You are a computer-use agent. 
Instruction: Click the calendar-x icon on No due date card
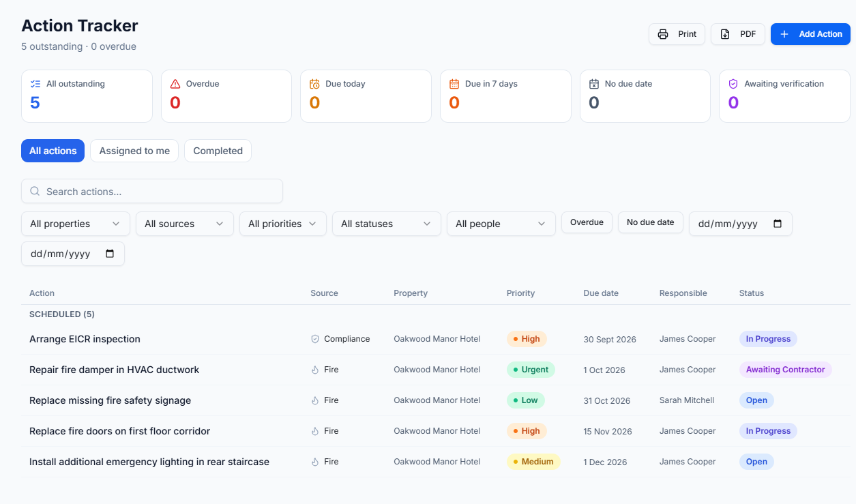[x=594, y=84]
